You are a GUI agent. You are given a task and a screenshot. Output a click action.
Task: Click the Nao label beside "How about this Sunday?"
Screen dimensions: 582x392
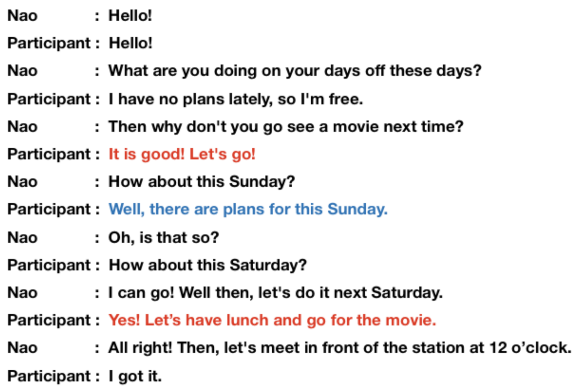pos(22,182)
